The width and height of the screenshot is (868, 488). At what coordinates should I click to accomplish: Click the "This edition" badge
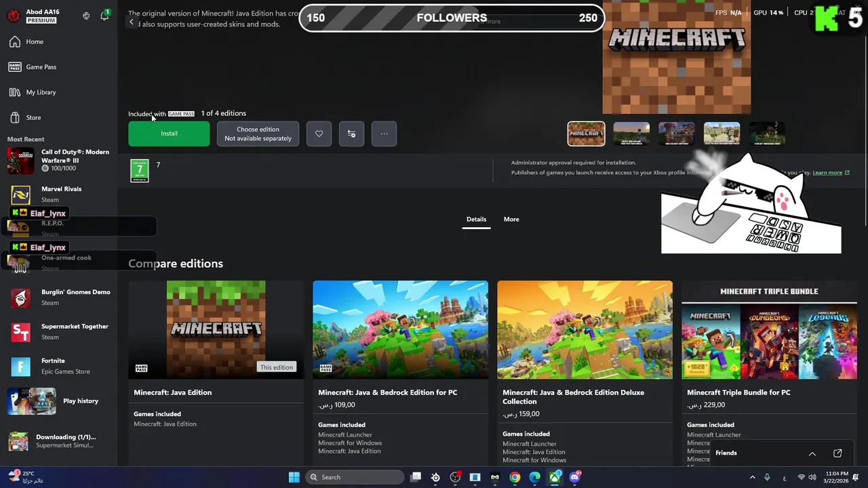coord(277,367)
